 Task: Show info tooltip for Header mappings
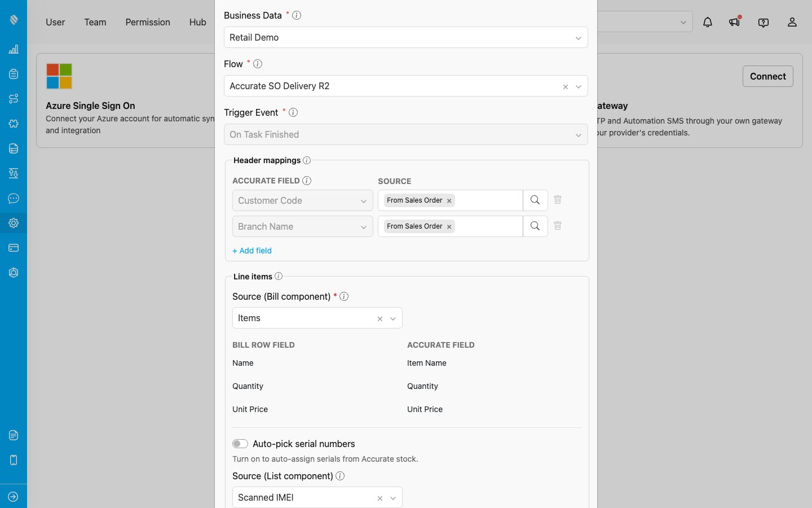[307, 160]
